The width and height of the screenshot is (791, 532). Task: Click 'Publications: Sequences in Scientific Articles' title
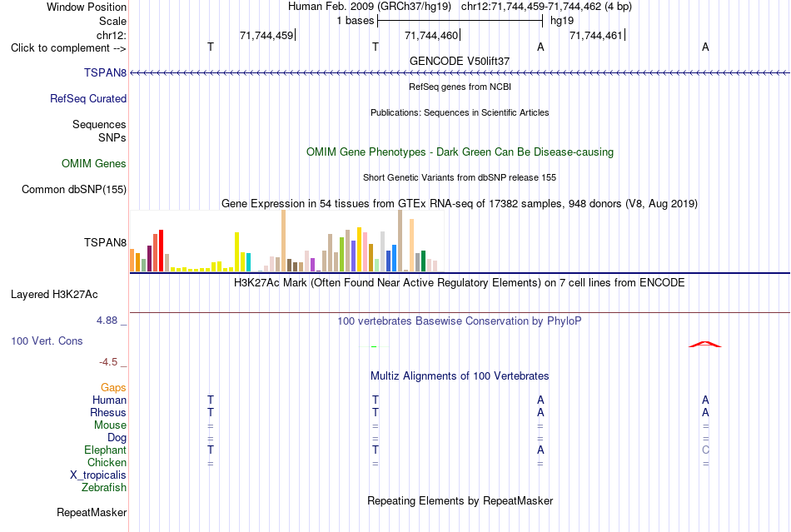pos(460,112)
